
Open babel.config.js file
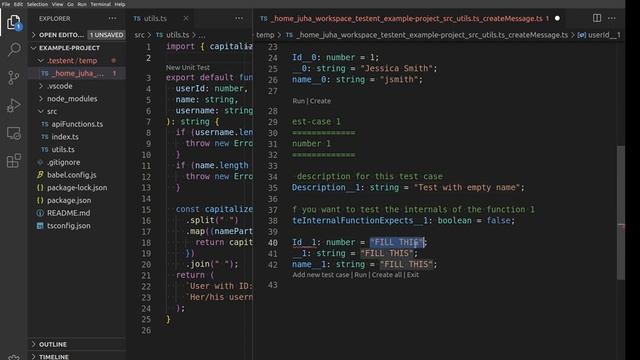tap(71, 175)
